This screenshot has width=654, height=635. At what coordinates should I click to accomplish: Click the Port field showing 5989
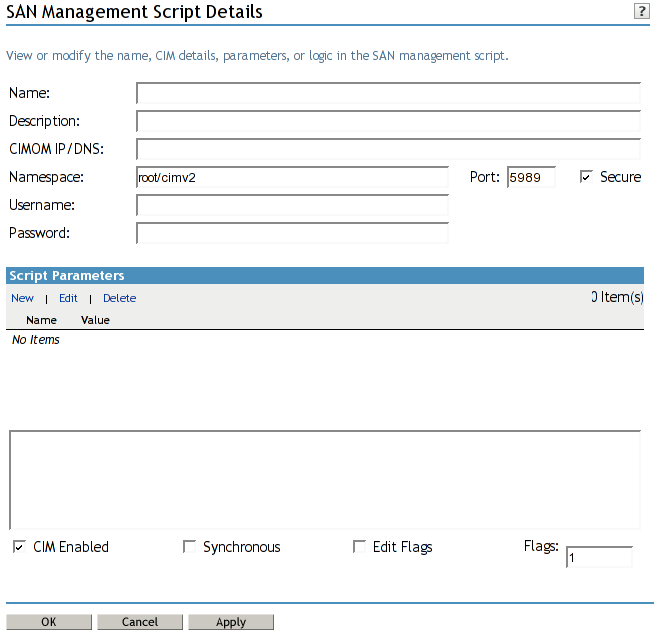pyautogui.click(x=531, y=178)
